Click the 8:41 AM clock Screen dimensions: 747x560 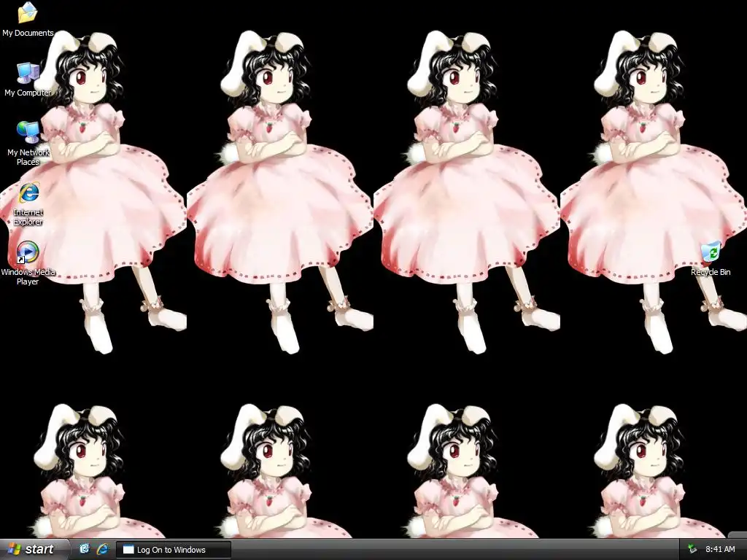(720, 550)
